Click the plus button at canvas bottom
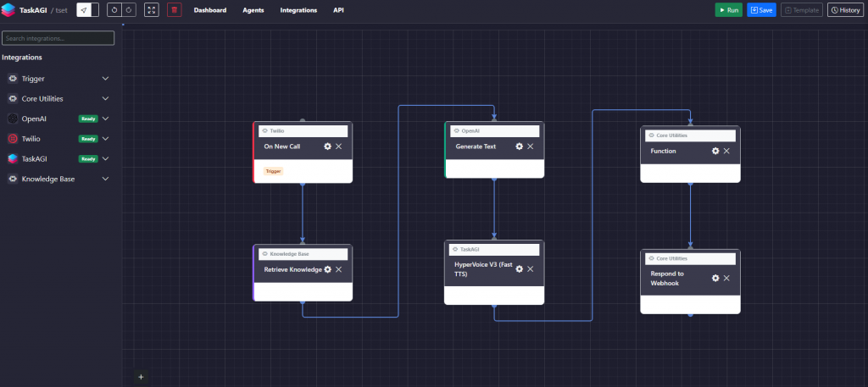 141,377
